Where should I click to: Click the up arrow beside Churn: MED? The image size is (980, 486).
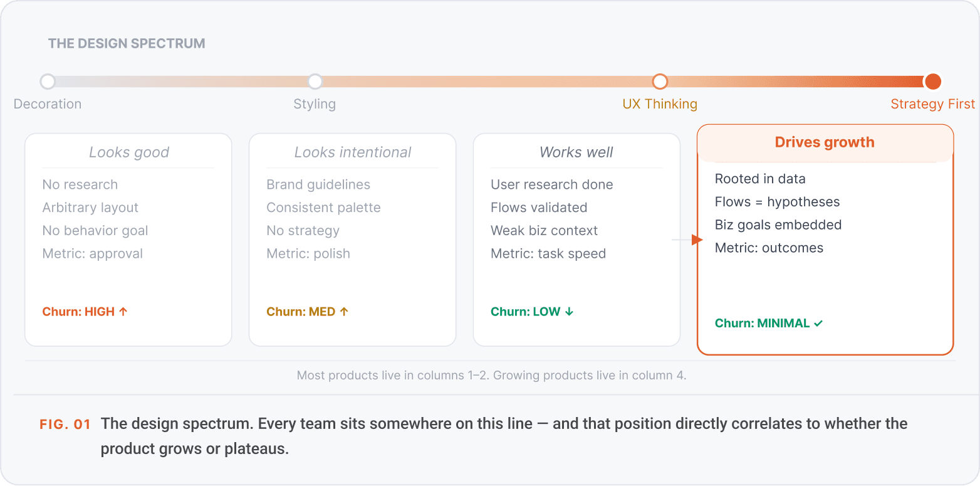[x=344, y=312]
